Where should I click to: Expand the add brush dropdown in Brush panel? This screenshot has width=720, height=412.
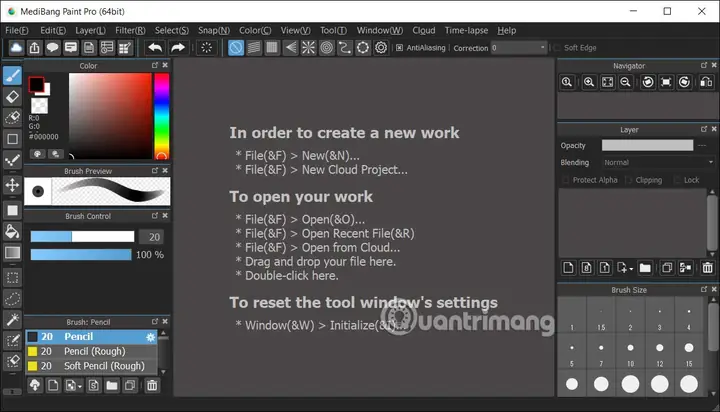click(x=80, y=387)
